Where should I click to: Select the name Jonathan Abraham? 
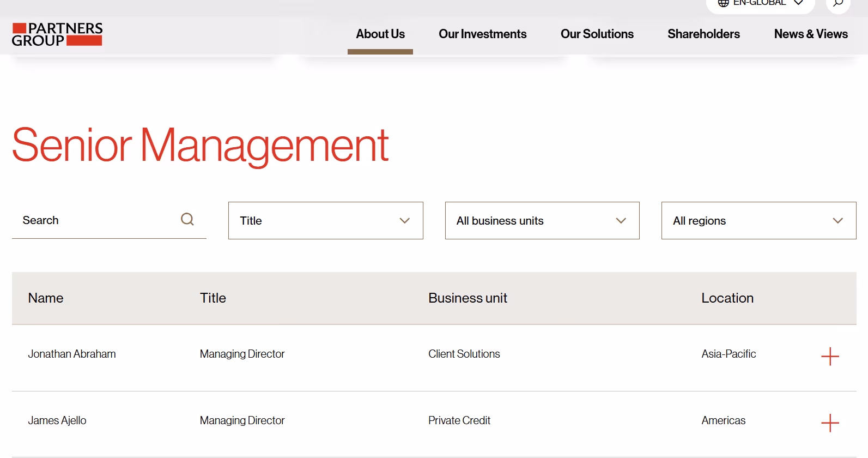72,354
